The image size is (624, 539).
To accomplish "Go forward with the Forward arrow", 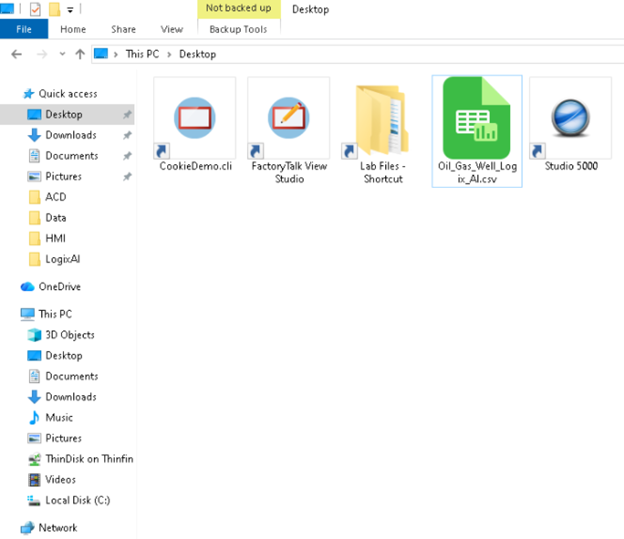I will [x=42, y=54].
